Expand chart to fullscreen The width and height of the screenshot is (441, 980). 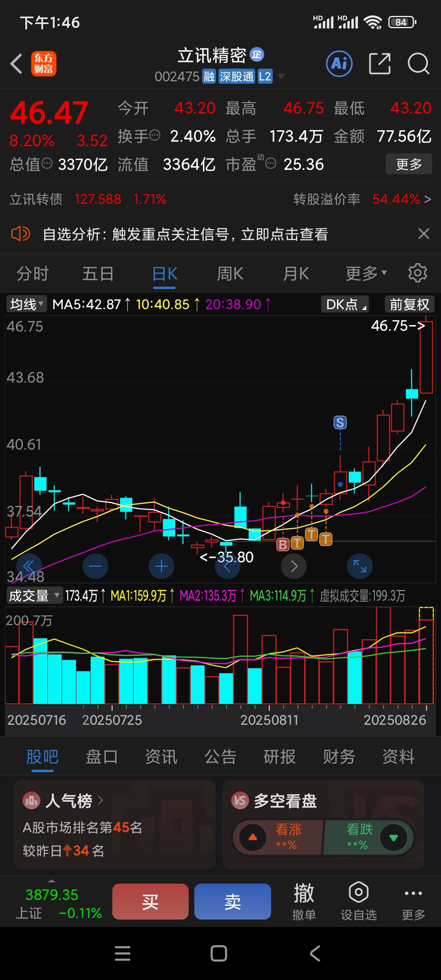[x=360, y=566]
